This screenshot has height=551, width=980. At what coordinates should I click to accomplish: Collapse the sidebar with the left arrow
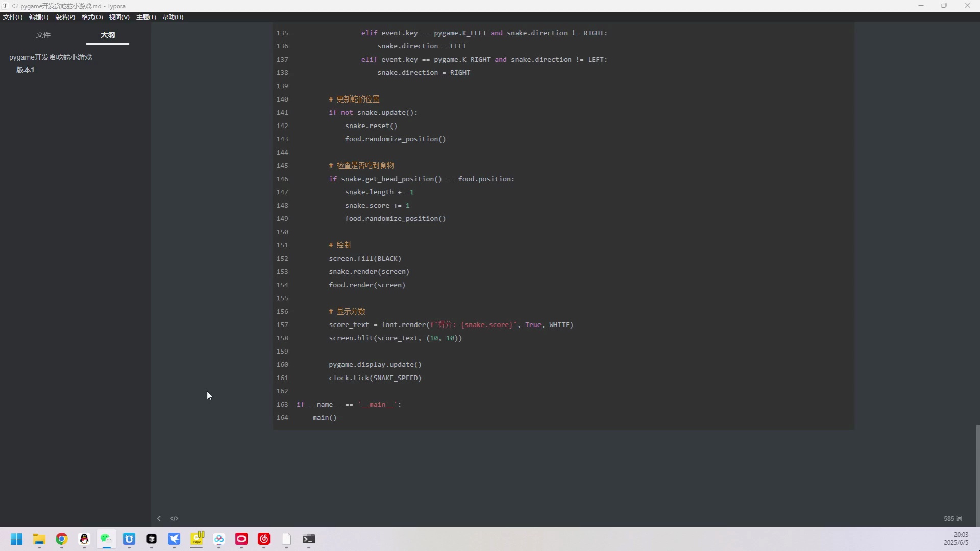point(159,518)
